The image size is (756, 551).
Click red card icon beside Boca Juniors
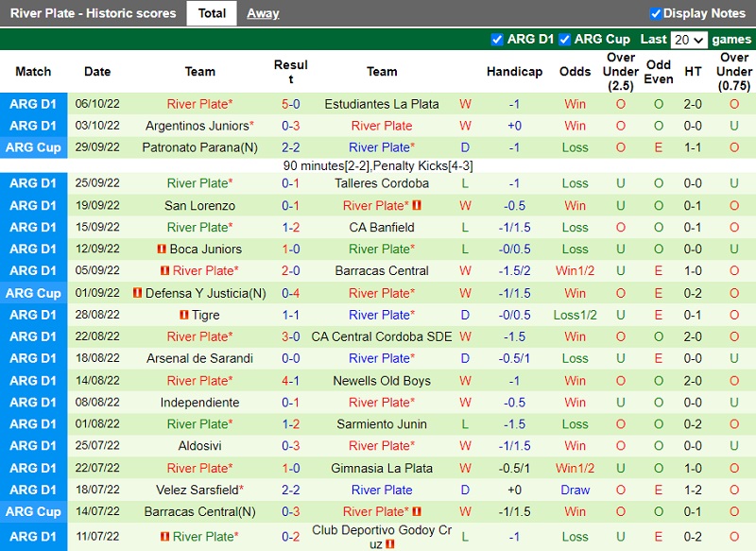[162, 249]
